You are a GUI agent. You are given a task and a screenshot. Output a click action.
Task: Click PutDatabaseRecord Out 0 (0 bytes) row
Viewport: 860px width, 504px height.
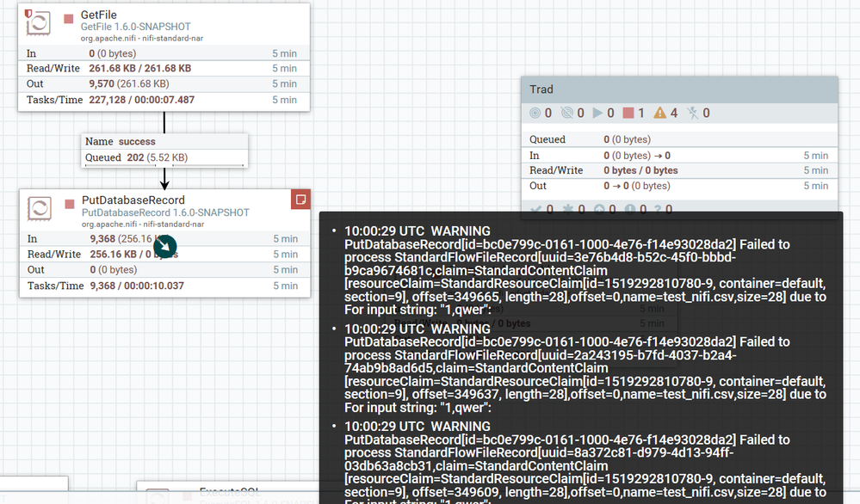[x=165, y=269]
